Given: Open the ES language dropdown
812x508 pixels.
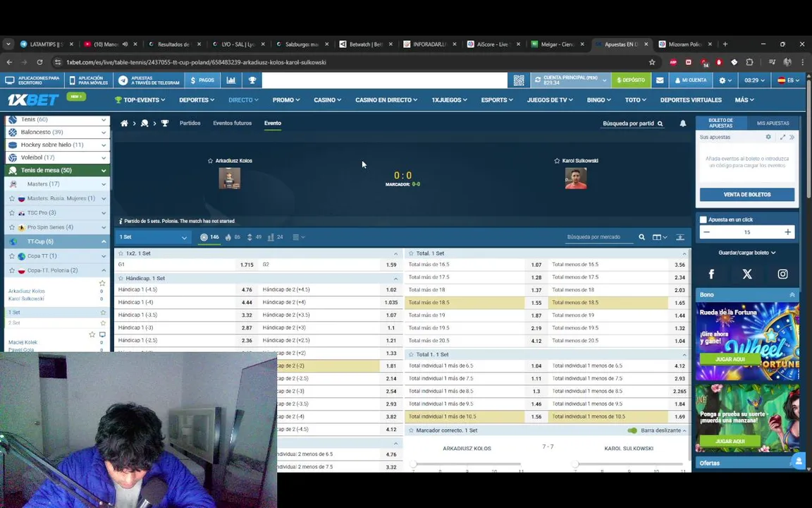Looking at the screenshot, I should (788, 80).
